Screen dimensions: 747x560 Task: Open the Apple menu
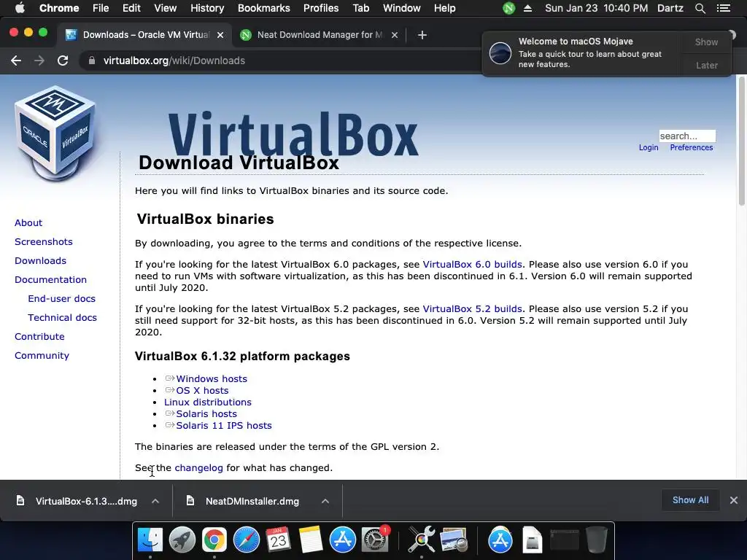click(20, 8)
